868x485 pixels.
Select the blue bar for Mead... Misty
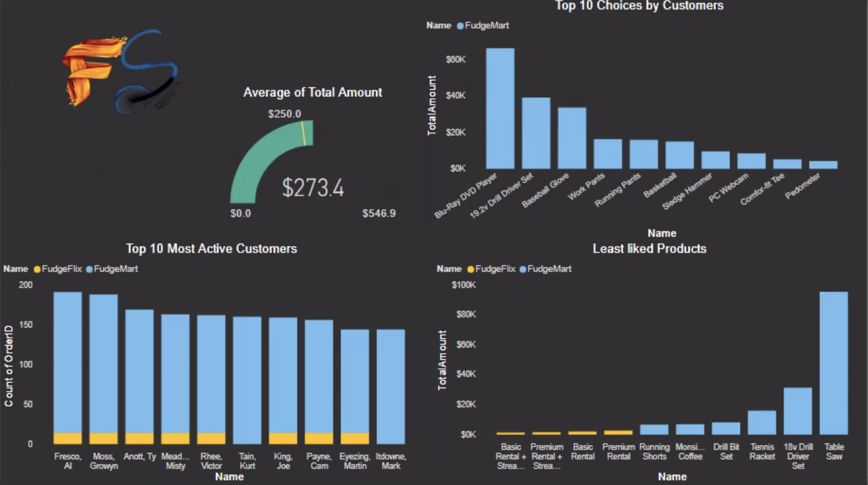tap(175, 374)
